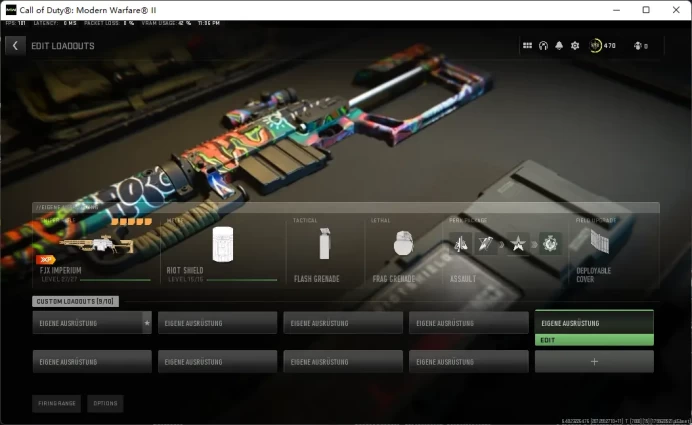Click the favorite star on the first loadout
The image size is (692, 425).
click(147, 323)
